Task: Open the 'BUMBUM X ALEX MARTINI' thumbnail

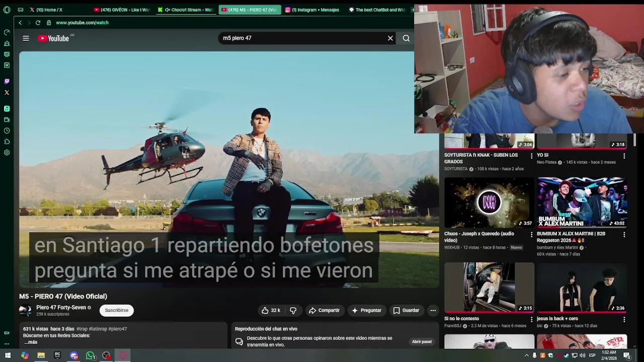Action: point(582,203)
